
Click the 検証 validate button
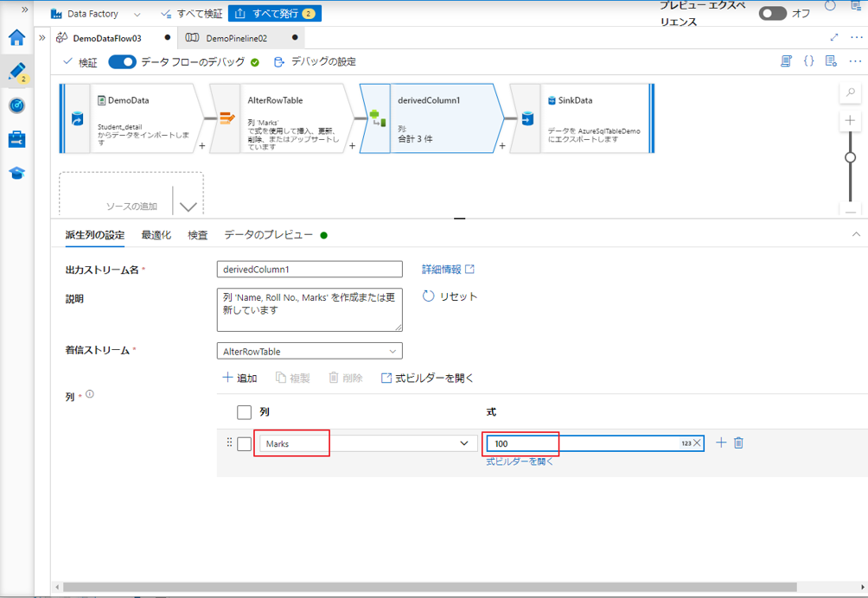click(x=80, y=62)
